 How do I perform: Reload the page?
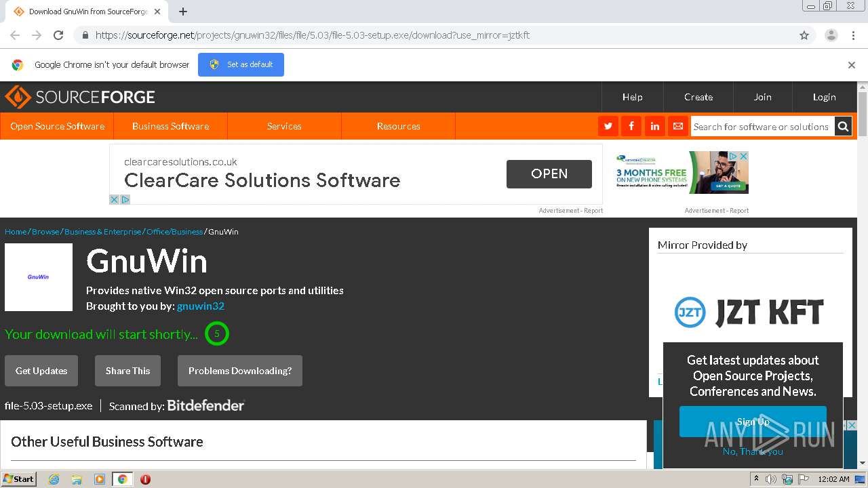pyautogui.click(x=58, y=35)
